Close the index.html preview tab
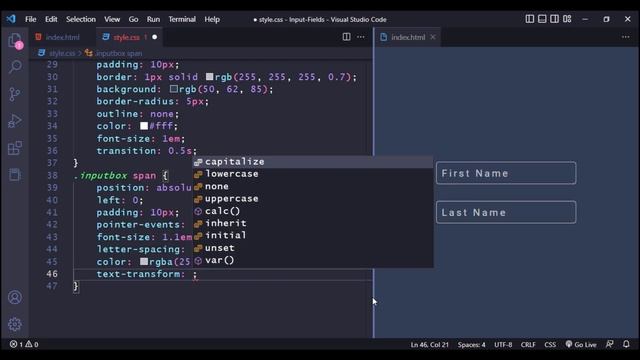This screenshot has height=360, width=640. (433, 37)
